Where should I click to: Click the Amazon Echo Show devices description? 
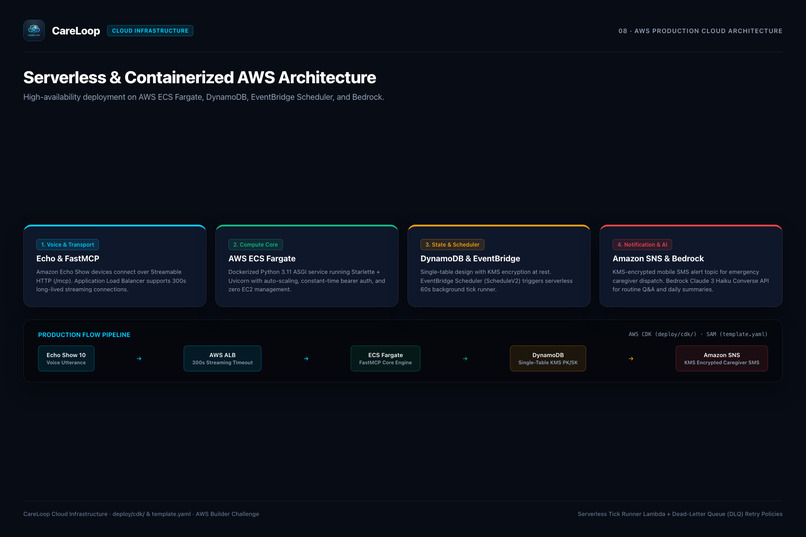pos(111,281)
